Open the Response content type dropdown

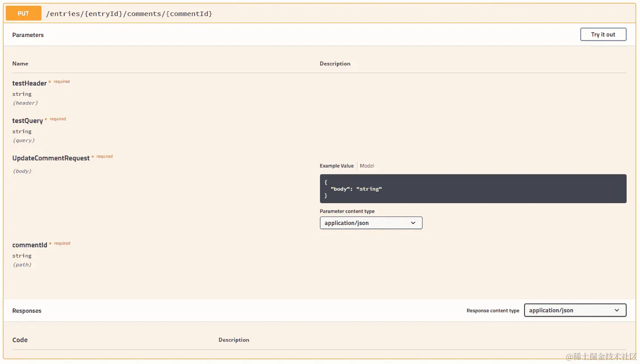pos(575,310)
